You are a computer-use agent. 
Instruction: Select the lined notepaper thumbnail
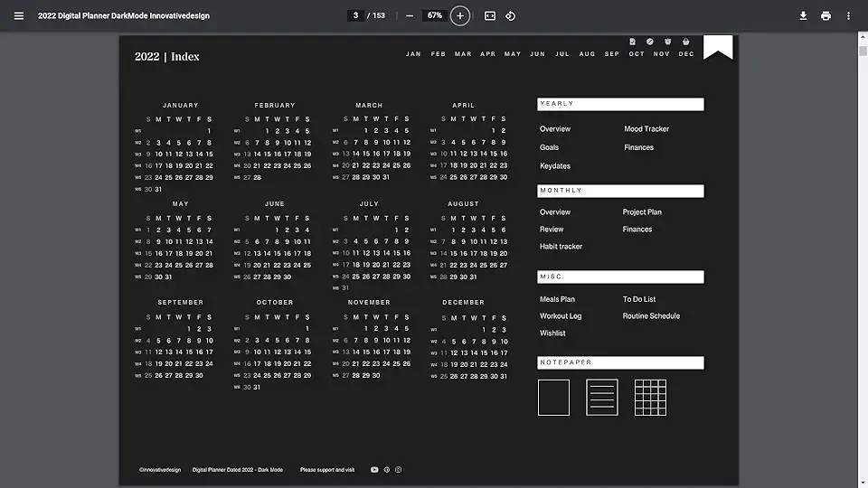602,398
